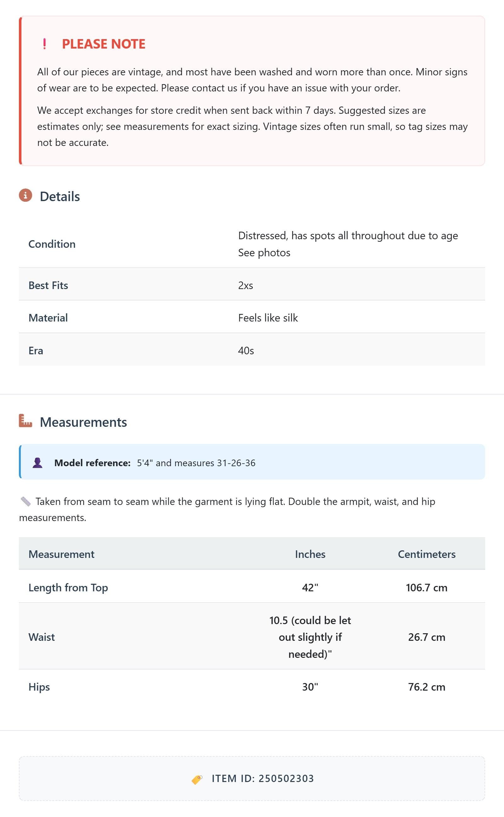Click the Measurement column header
504x817 pixels.
point(61,554)
